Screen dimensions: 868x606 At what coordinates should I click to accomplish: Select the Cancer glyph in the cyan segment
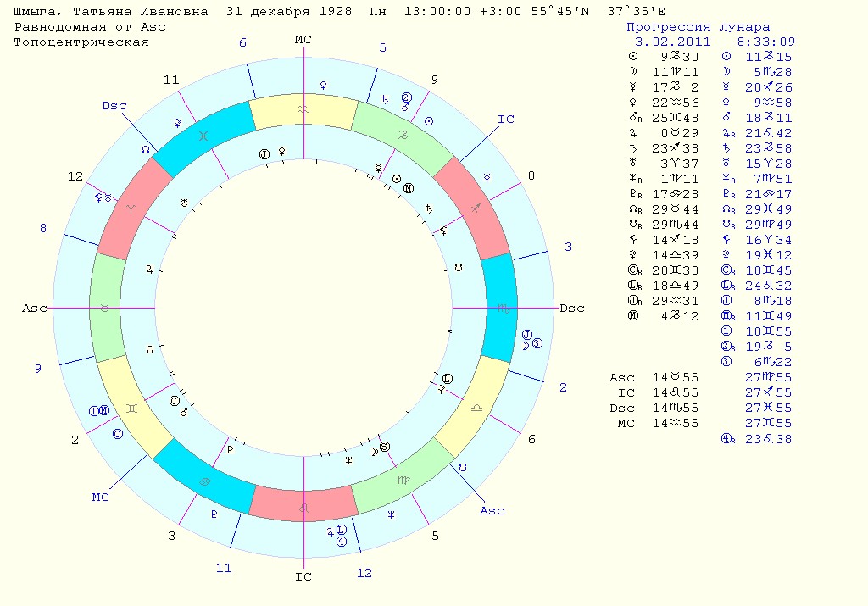205,481
